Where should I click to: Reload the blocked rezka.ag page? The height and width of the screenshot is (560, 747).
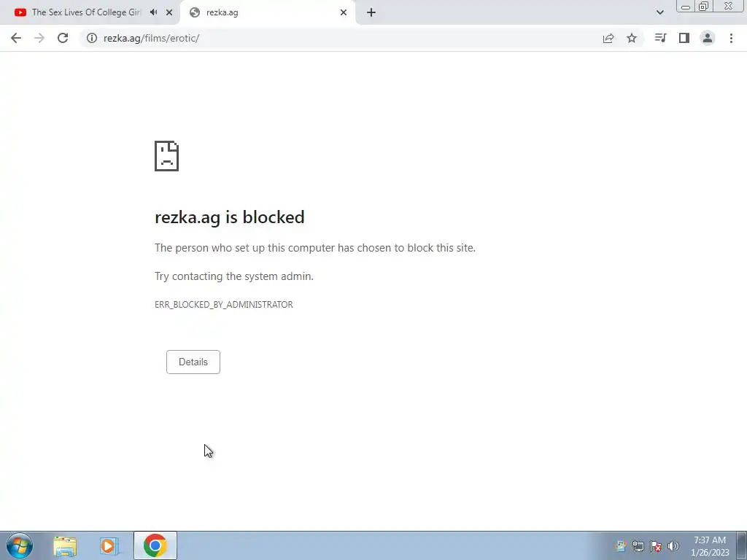coord(63,38)
